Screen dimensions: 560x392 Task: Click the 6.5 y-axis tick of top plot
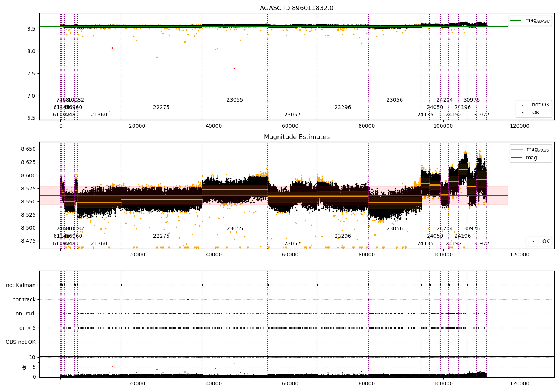pos(31,118)
